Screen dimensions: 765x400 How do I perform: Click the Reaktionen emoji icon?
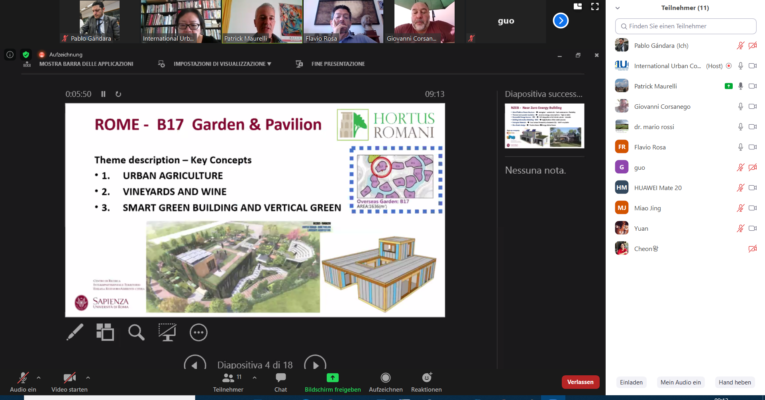[426, 378]
